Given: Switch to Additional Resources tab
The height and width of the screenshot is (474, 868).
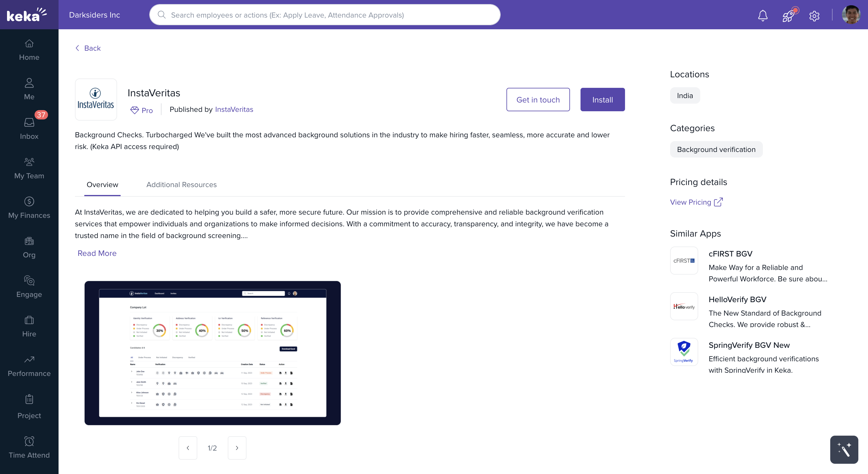Looking at the screenshot, I should tap(181, 185).
